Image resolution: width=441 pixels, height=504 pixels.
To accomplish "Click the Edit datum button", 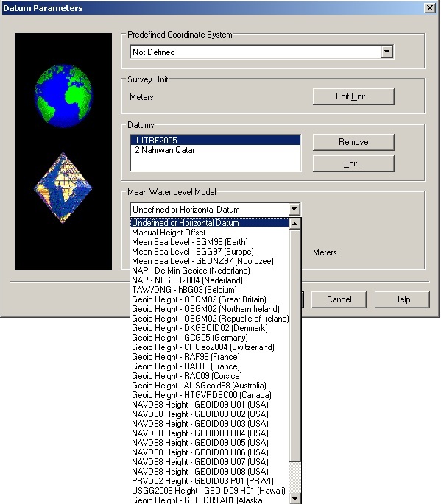I will pos(353,163).
